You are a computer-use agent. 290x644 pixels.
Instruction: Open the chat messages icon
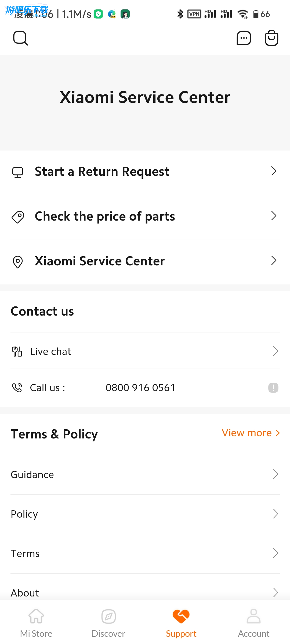(244, 38)
